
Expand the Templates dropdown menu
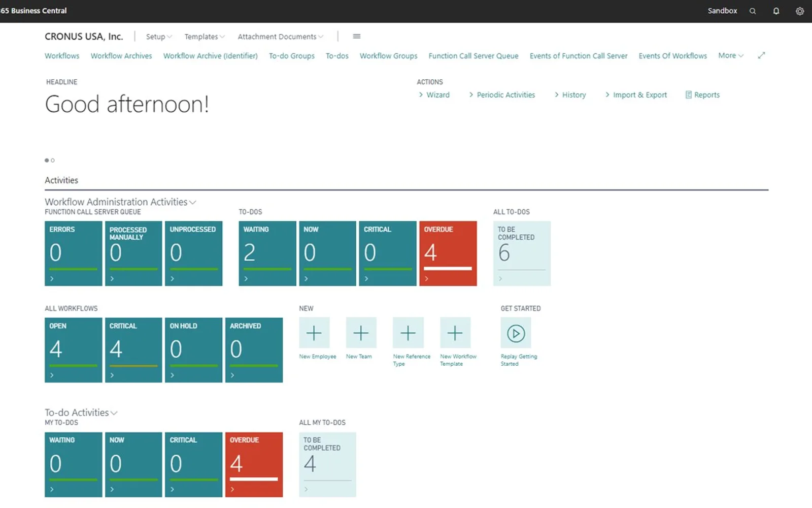205,37
